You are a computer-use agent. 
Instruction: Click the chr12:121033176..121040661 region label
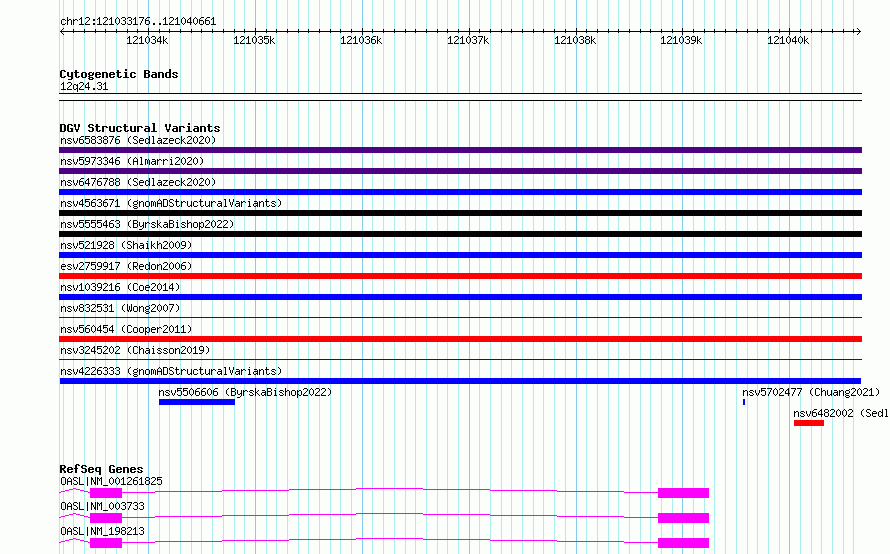[138, 22]
